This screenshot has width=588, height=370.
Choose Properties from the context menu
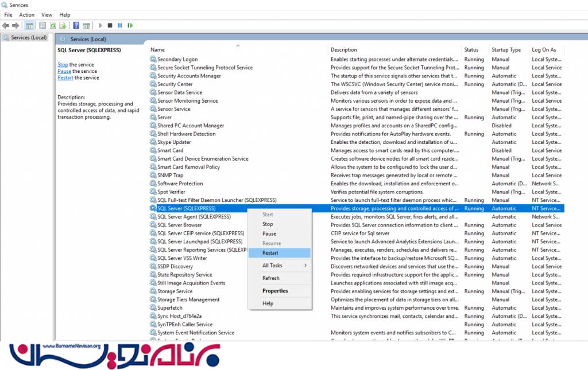pyautogui.click(x=280, y=291)
